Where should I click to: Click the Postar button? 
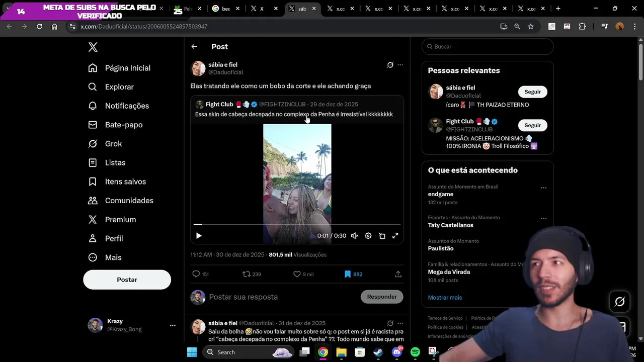coord(127,280)
